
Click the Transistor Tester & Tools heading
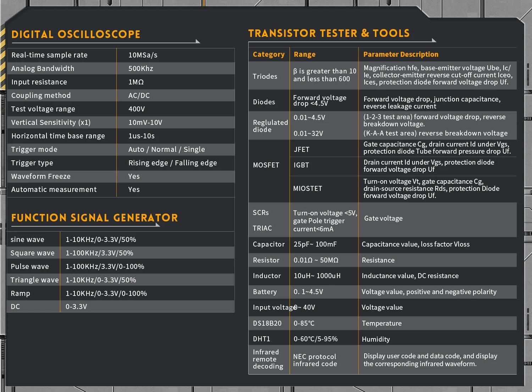coord(329,33)
